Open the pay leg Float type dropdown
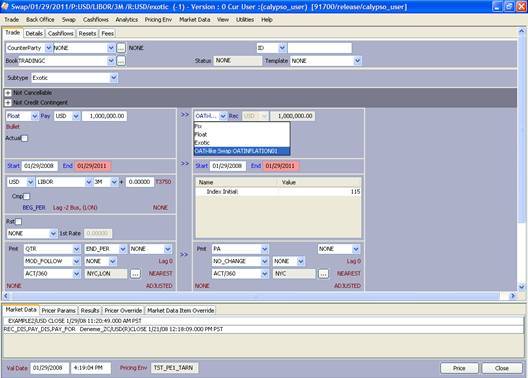 point(34,116)
